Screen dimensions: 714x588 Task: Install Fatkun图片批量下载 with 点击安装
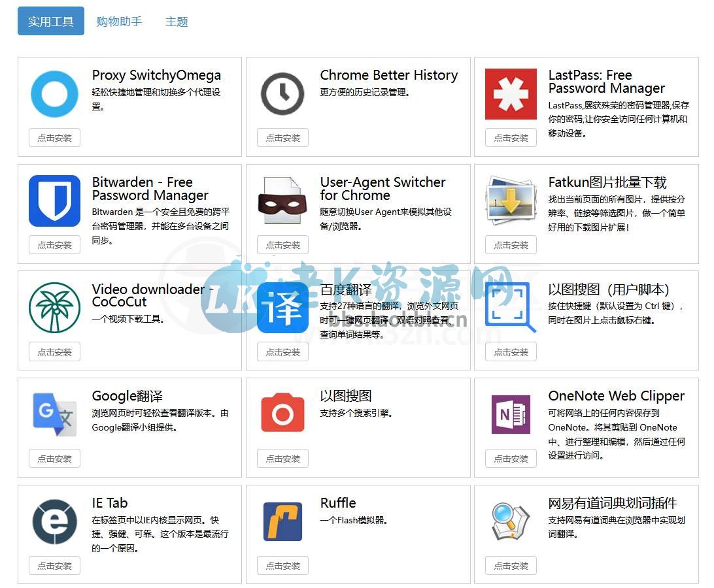point(511,245)
